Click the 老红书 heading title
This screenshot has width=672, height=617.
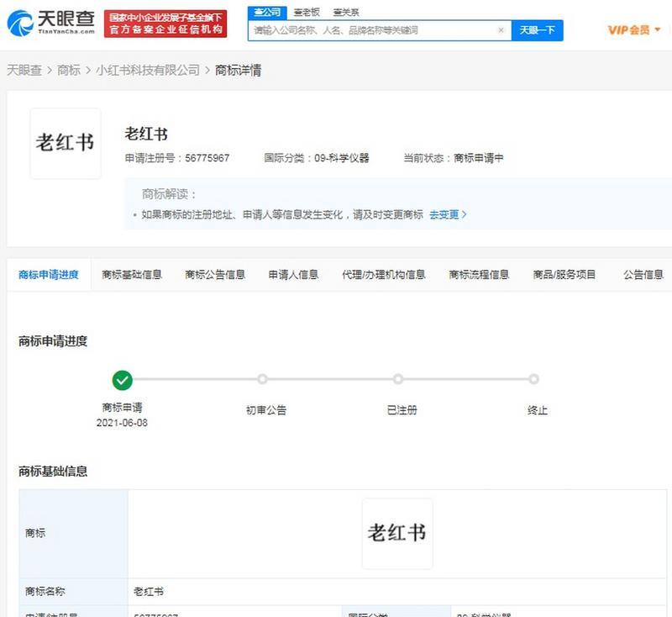[x=146, y=134]
